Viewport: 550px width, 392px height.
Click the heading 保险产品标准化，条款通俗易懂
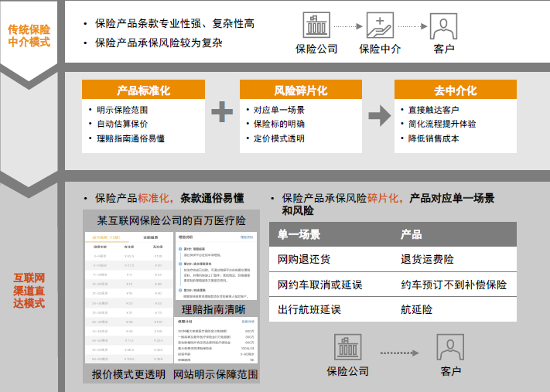pyautogui.click(x=169, y=198)
